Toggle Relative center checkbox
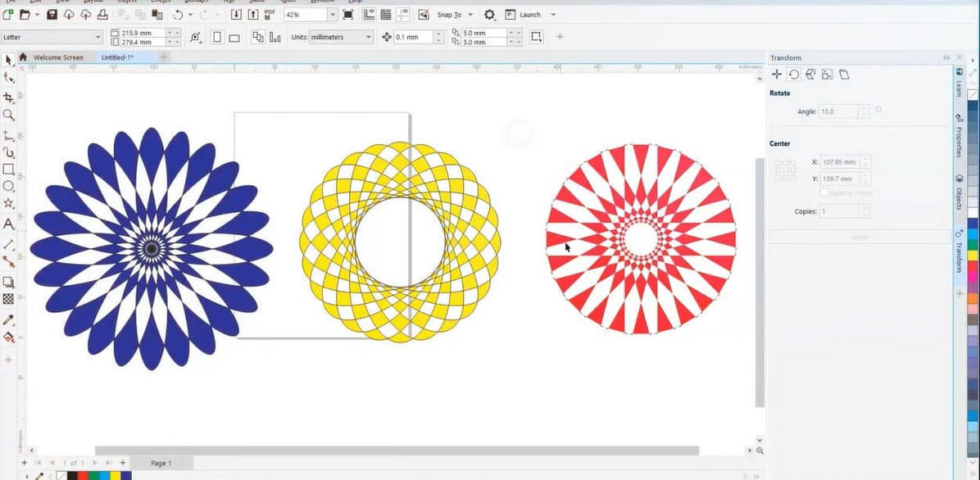This screenshot has width=980, height=480. click(824, 192)
